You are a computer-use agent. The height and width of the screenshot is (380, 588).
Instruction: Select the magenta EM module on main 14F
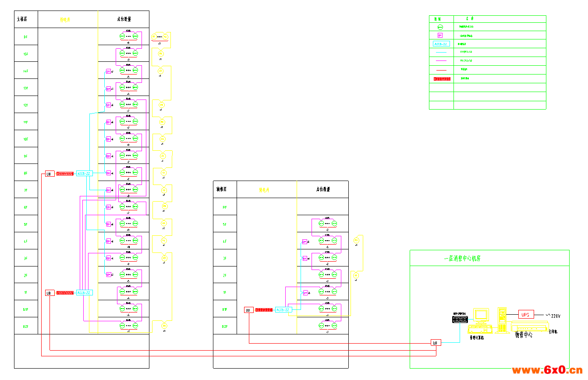(x=108, y=71)
